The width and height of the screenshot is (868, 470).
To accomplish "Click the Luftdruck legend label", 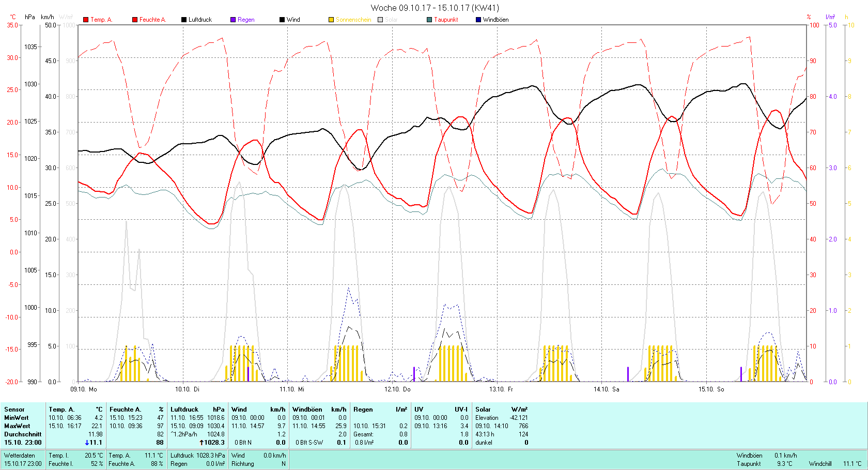I will [200, 20].
